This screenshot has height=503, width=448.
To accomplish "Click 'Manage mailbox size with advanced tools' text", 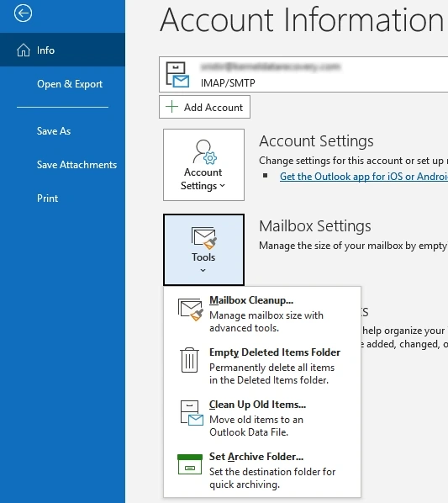I will (266, 322).
